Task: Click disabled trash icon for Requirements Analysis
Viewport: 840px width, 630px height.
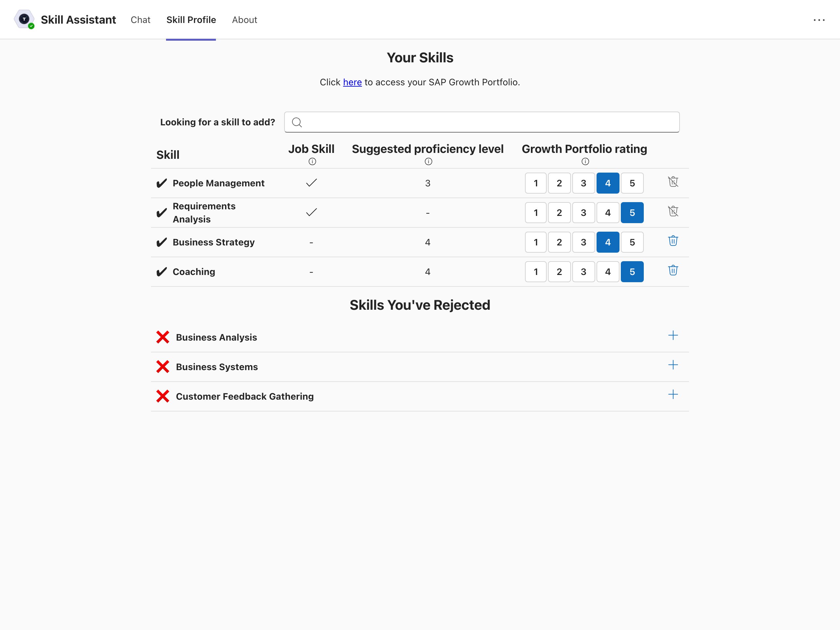Action: point(673,211)
